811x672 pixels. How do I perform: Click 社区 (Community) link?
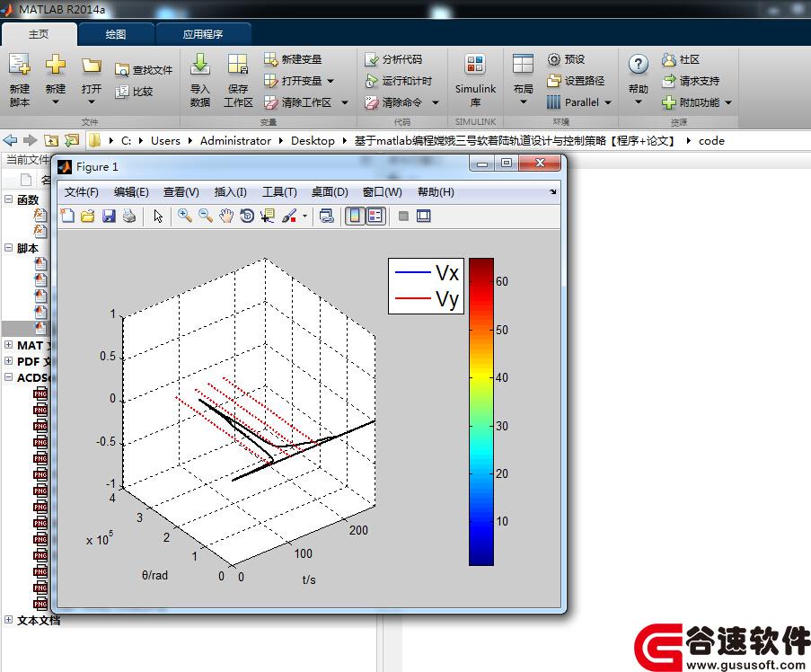tap(681, 59)
